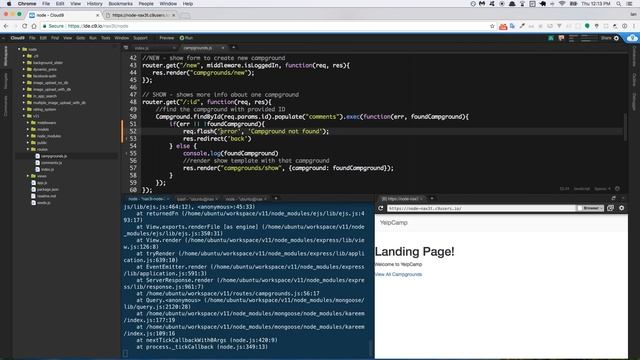Expand the rating_system folder
This screenshot has height=360, width=640.
pyautogui.click(x=24, y=109)
